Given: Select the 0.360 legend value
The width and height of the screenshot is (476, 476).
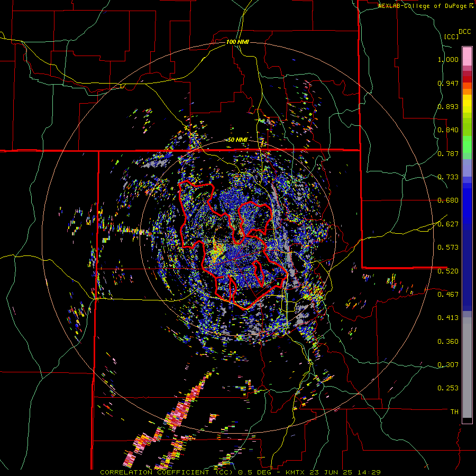Looking at the screenshot, I should tap(448, 341).
